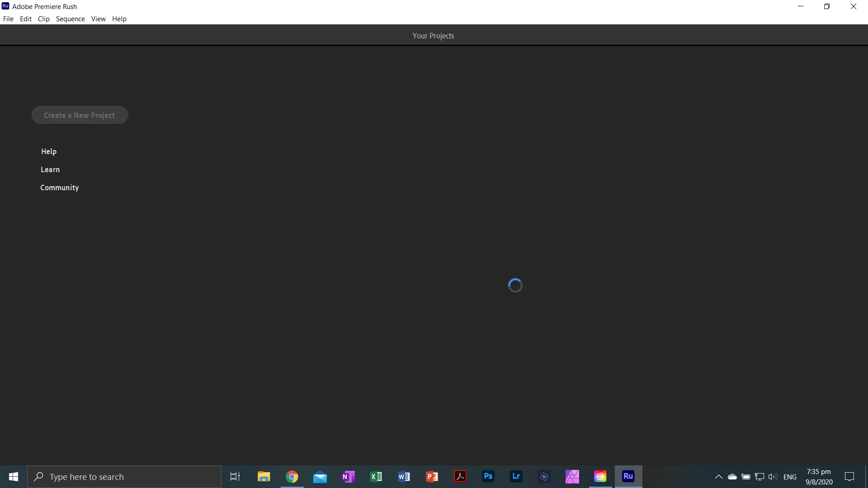This screenshot has width=868, height=488.
Task: Open Google Chrome from the taskbar
Action: pos(292,476)
